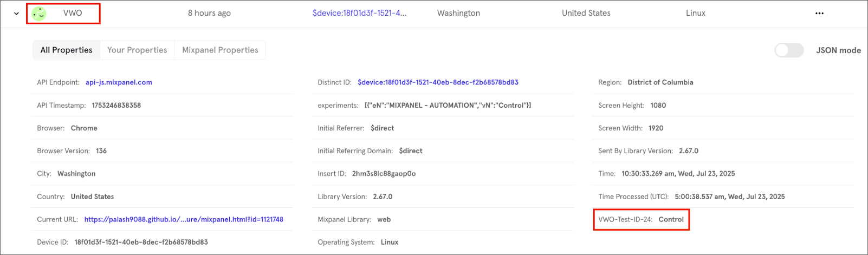Viewport: 868px width, 255px height.
Task: Select City value Washington
Action: pyautogui.click(x=76, y=173)
